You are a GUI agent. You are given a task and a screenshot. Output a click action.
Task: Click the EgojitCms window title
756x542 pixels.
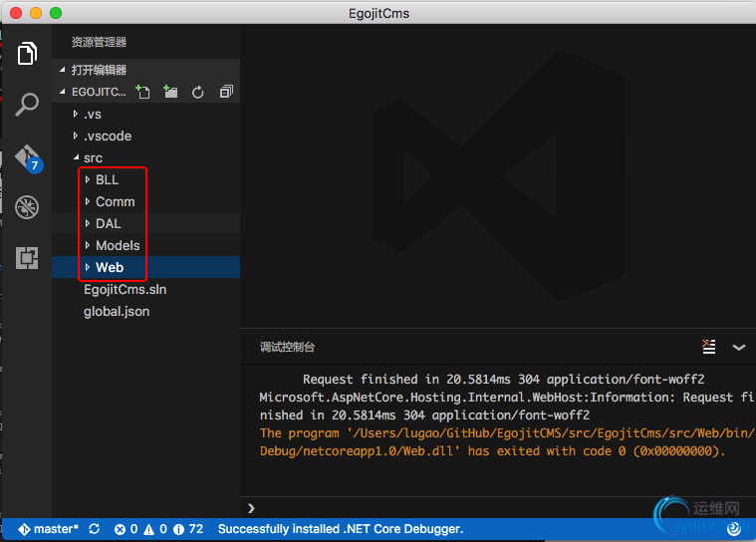click(378, 13)
